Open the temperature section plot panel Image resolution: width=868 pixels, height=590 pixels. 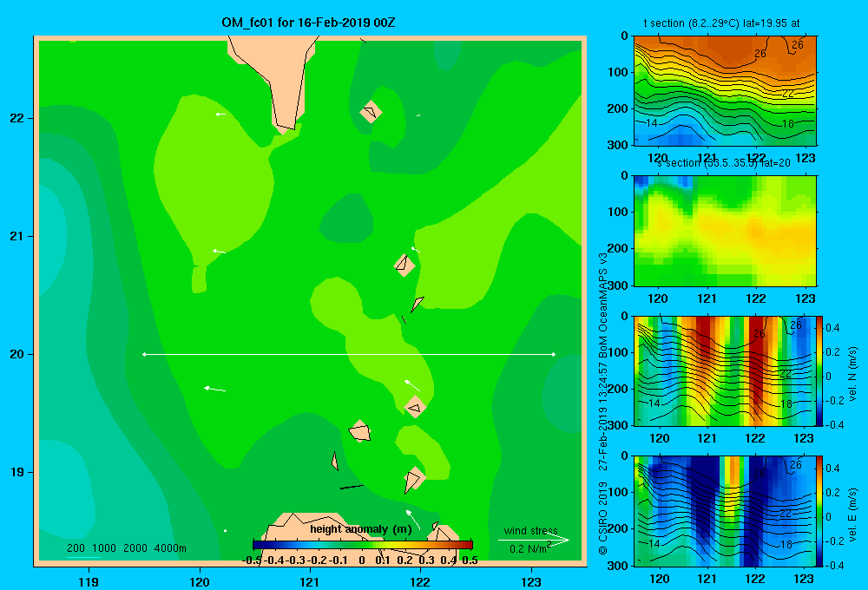(725, 90)
